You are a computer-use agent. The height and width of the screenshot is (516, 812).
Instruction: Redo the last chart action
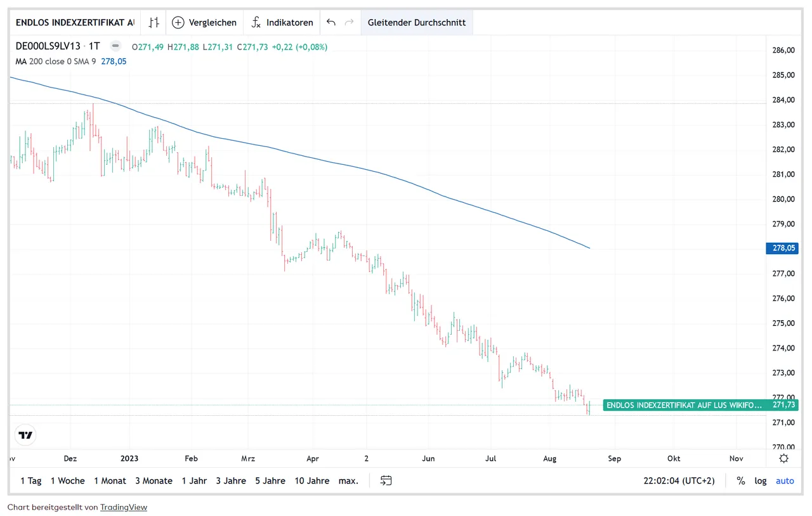click(x=349, y=22)
